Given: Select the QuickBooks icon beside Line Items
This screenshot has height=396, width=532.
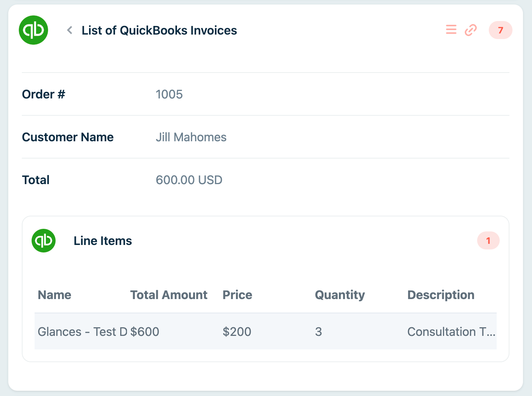Looking at the screenshot, I should [44, 240].
